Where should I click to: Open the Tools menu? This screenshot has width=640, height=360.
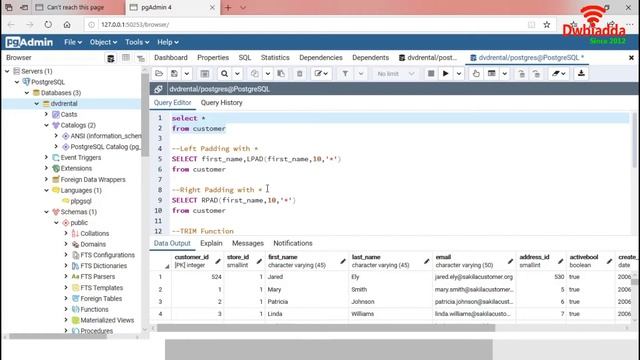point(137,42)
